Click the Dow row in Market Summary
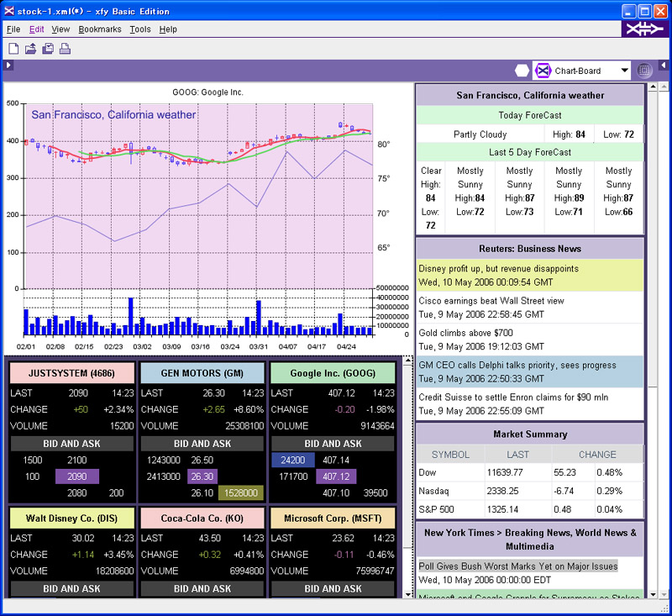The height and width of the screenshot is (616, 672). [530, 472]
